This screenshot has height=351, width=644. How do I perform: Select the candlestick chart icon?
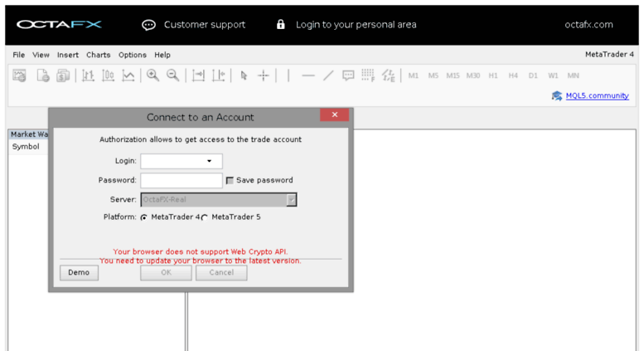(x=108, y=76)
